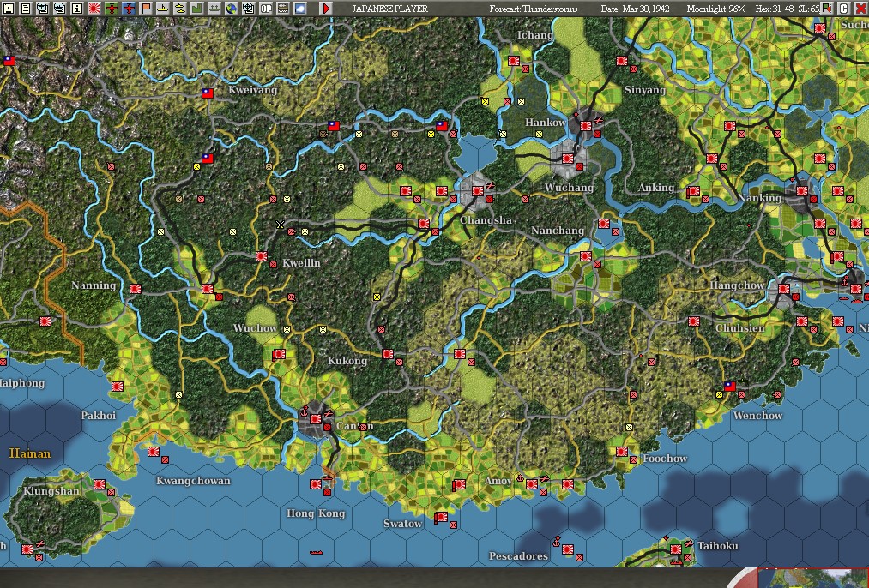869x588 pixels.
Task: Select the Japanese flag unit at Anking
Action: (693, 191)
